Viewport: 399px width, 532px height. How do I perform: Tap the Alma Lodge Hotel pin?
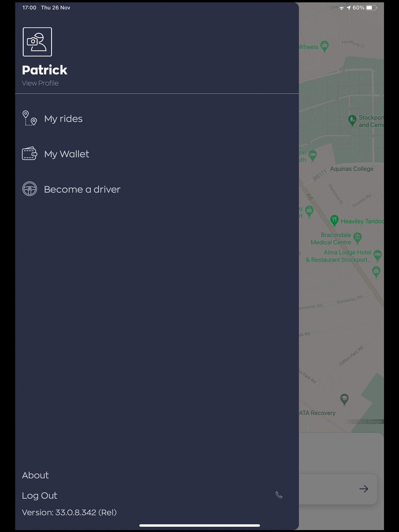coord(377,255)
